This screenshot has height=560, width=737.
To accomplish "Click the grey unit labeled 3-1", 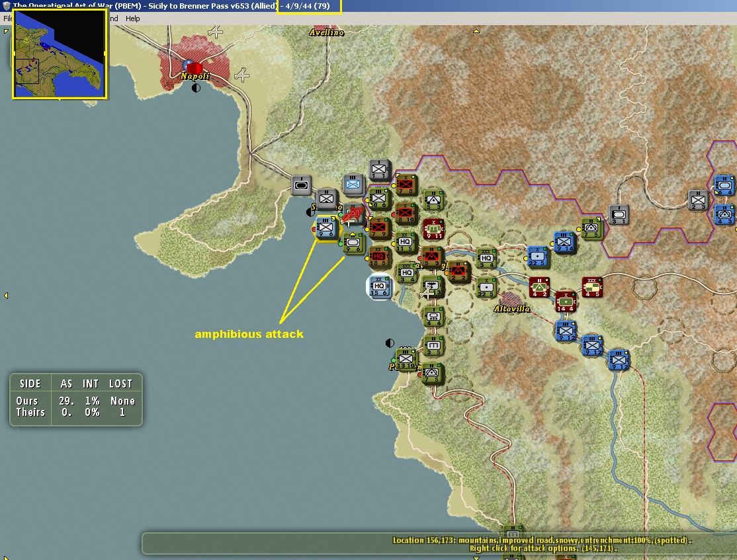I will pyautogui.click(x=619, y=215).
